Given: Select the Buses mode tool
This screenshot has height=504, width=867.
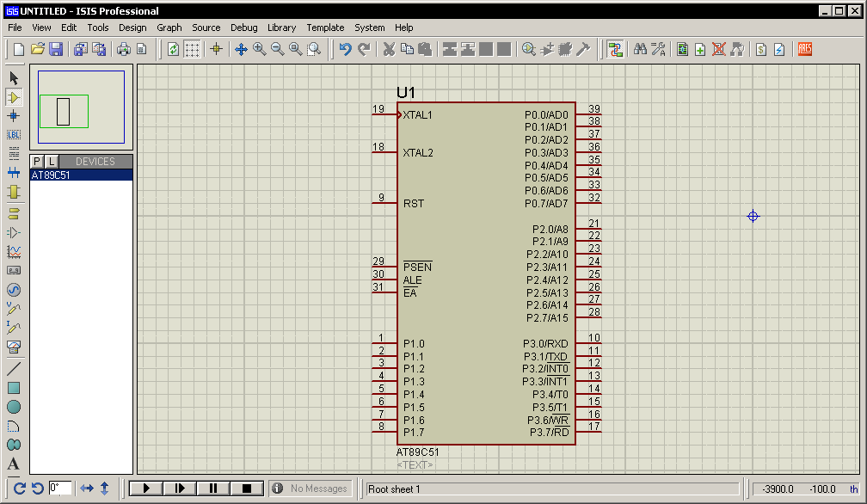Looking at the screenshot, I should (x=14, y=173).
